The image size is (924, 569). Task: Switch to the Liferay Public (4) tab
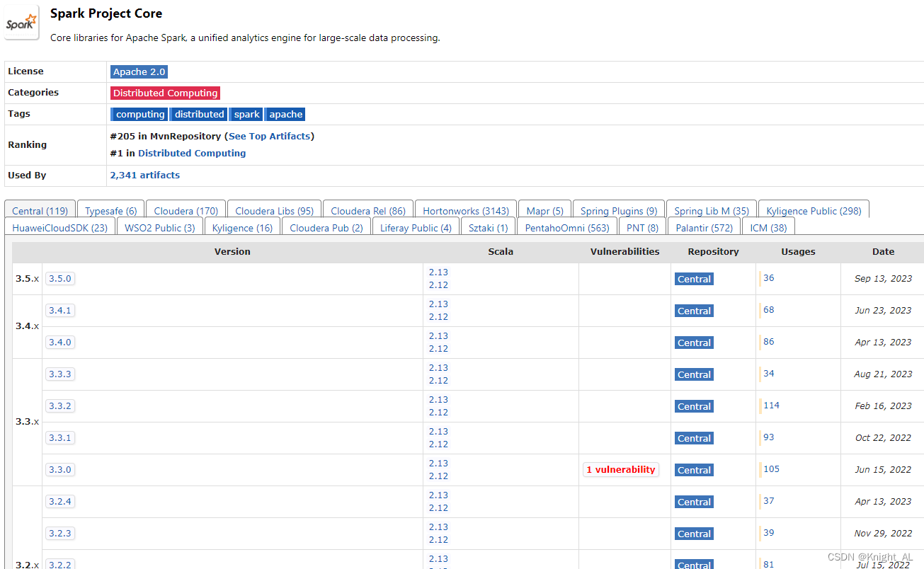tap(416, 228)
